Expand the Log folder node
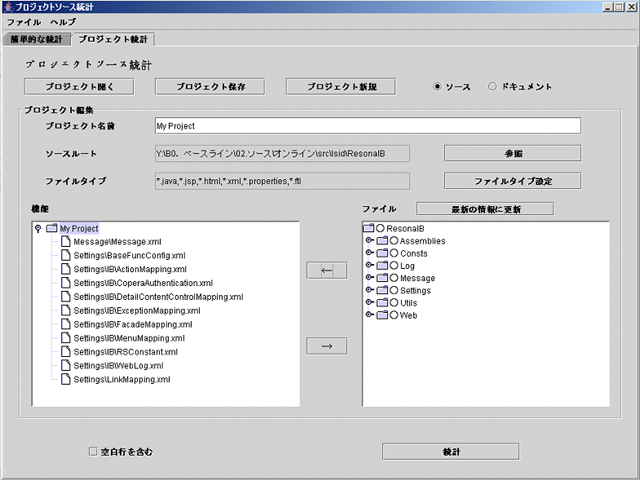This screenshot has width=640, height=480. (369, 266)
